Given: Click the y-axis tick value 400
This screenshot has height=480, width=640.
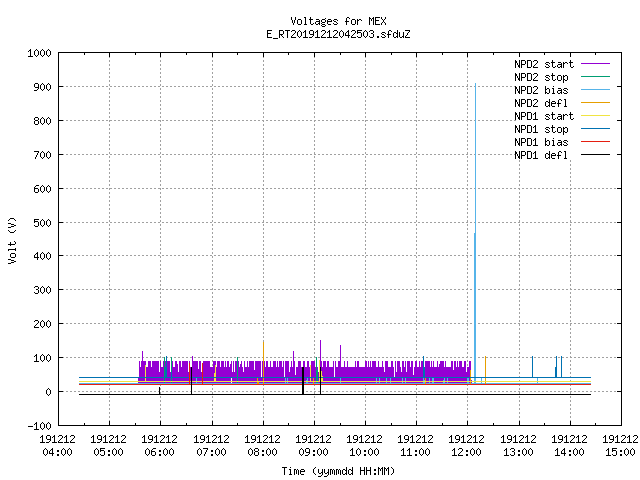Looking at the screenshot, I should tap(42, 256).
